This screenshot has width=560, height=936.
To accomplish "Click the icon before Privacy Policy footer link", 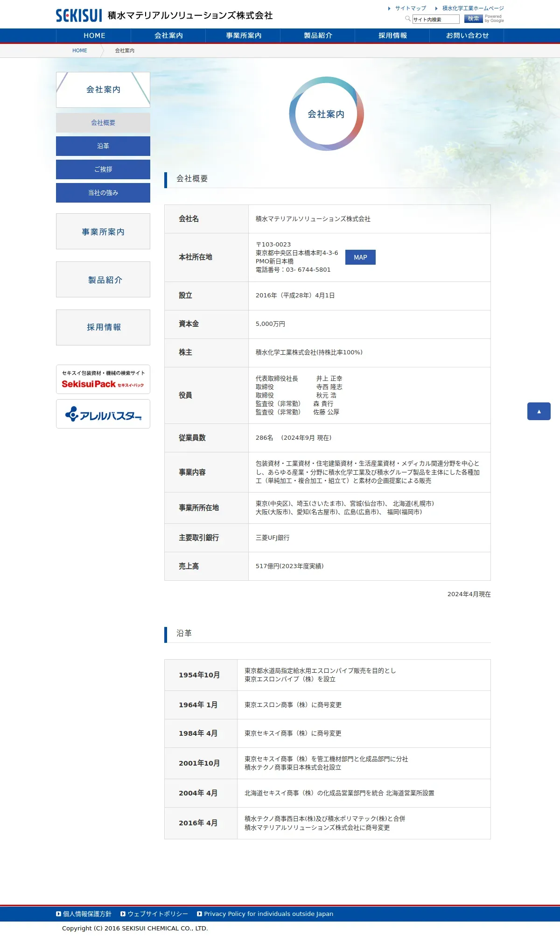I will [199, 914].
